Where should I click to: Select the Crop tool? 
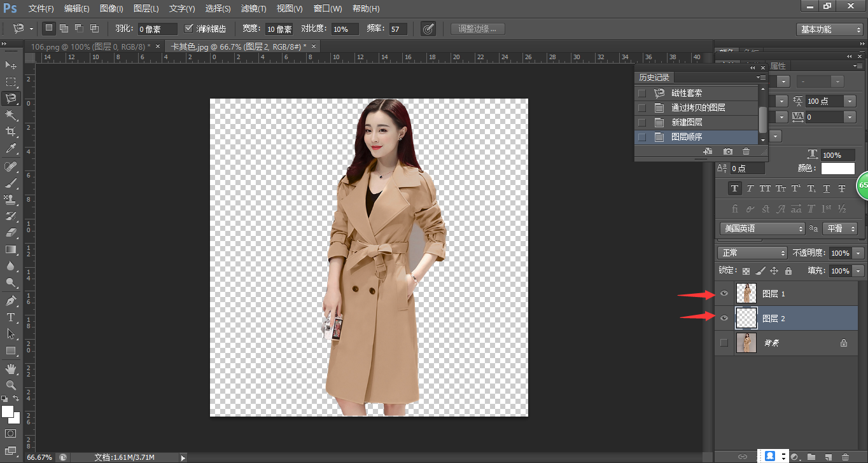click(x=11, y=132)
